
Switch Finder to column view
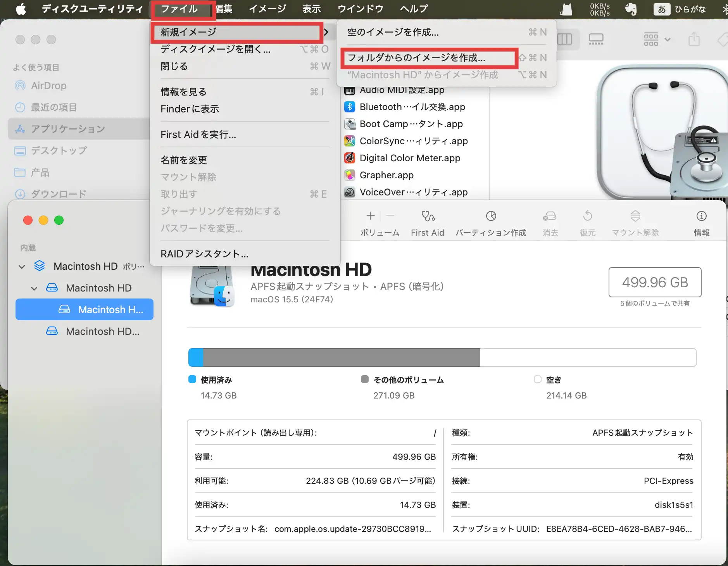point(564,40)
